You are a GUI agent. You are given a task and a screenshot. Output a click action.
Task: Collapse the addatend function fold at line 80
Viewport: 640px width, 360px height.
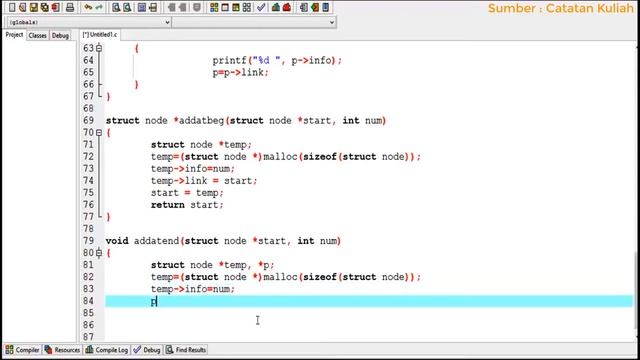click(x=99, y=253)
